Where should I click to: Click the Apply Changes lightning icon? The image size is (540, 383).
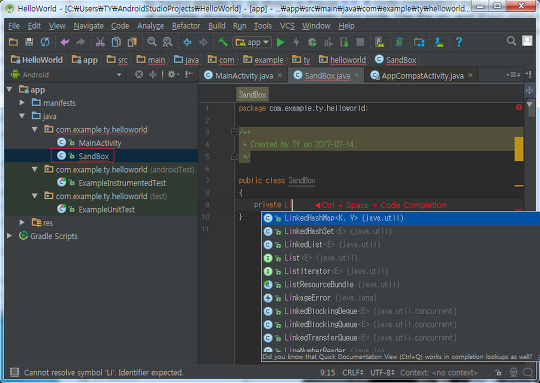pyautogui.click(x=296, y=42)
